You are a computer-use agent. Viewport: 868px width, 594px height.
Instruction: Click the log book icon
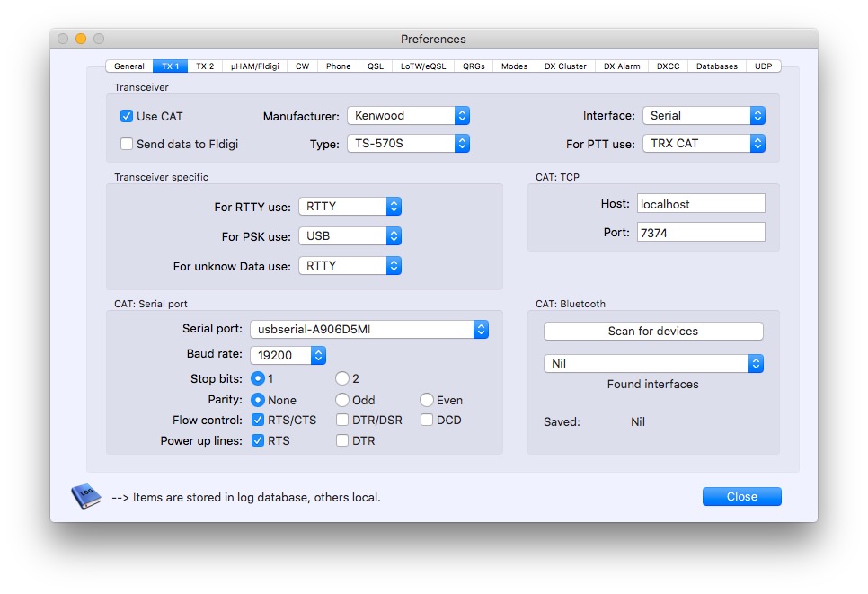click(86, 496)
